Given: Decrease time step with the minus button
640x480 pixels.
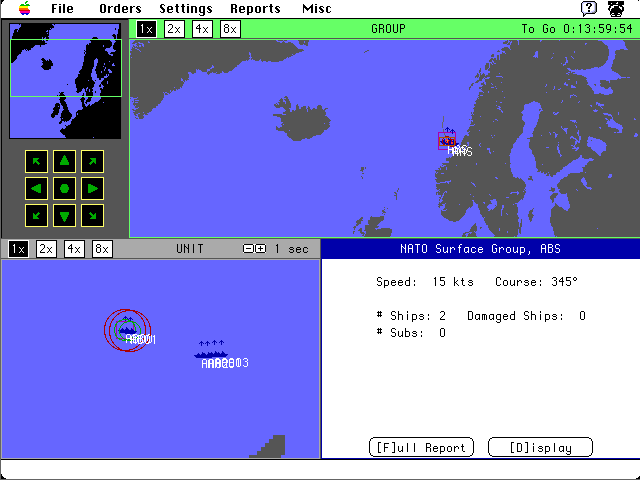Looking at the screenshot, I should [249, 249].
